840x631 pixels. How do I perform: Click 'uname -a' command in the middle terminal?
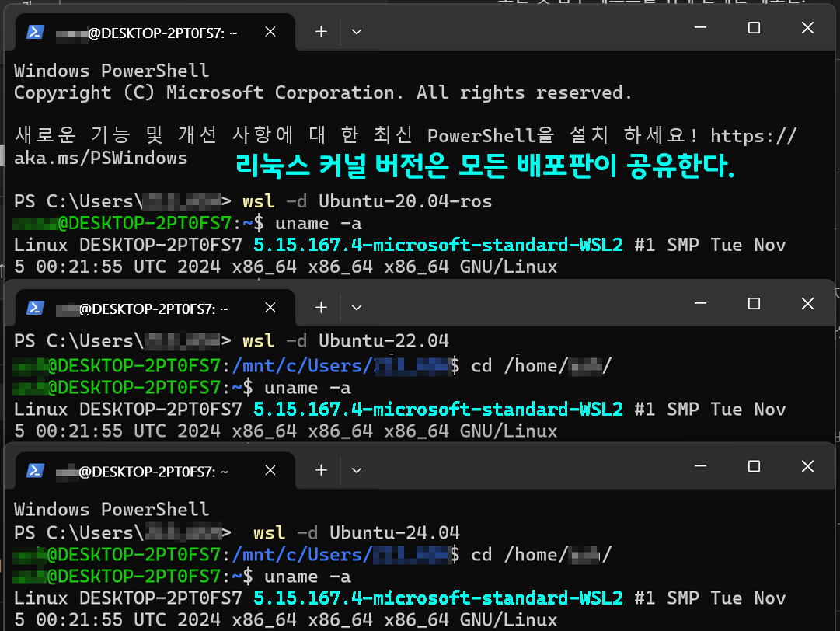tap(308, 388)
